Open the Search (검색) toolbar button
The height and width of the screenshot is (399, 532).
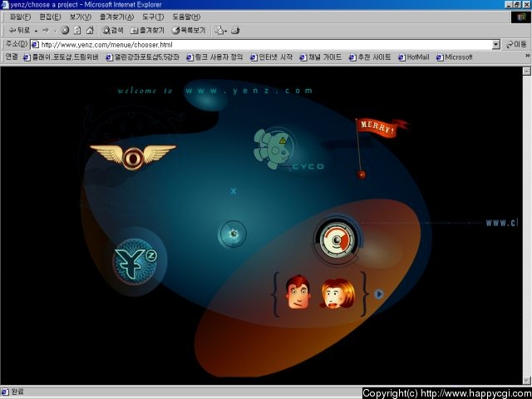point(113,31)
